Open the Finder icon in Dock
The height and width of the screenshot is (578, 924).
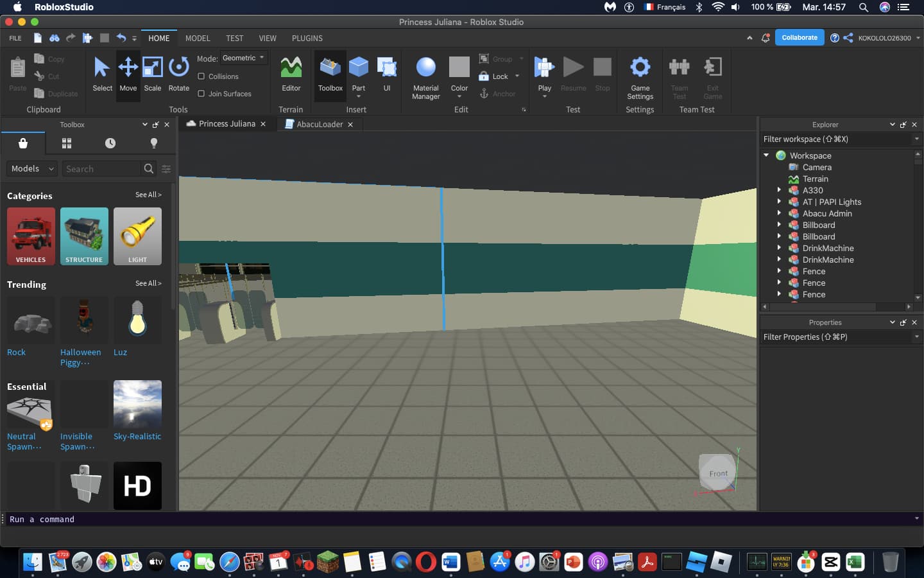33,563
